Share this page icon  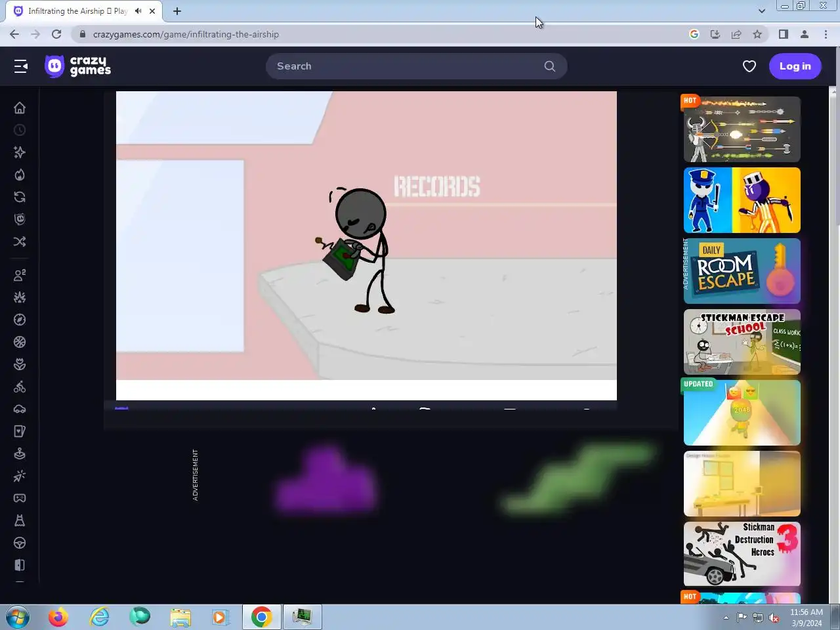tap(736, 34)
